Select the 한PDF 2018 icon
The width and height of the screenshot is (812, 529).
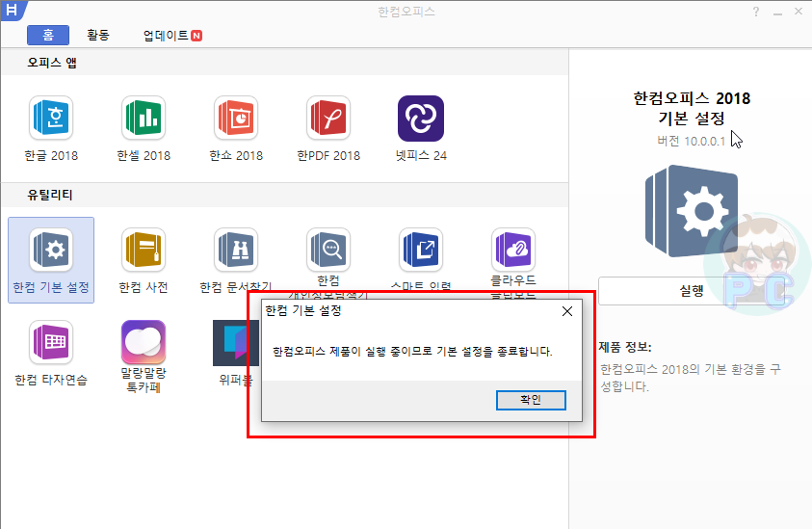pos(328,119)
